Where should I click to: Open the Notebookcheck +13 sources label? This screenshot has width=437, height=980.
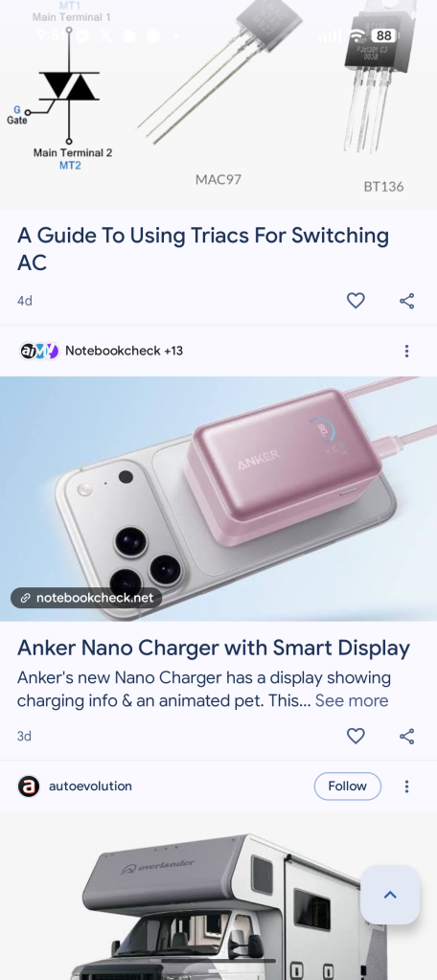coord(124,351)
